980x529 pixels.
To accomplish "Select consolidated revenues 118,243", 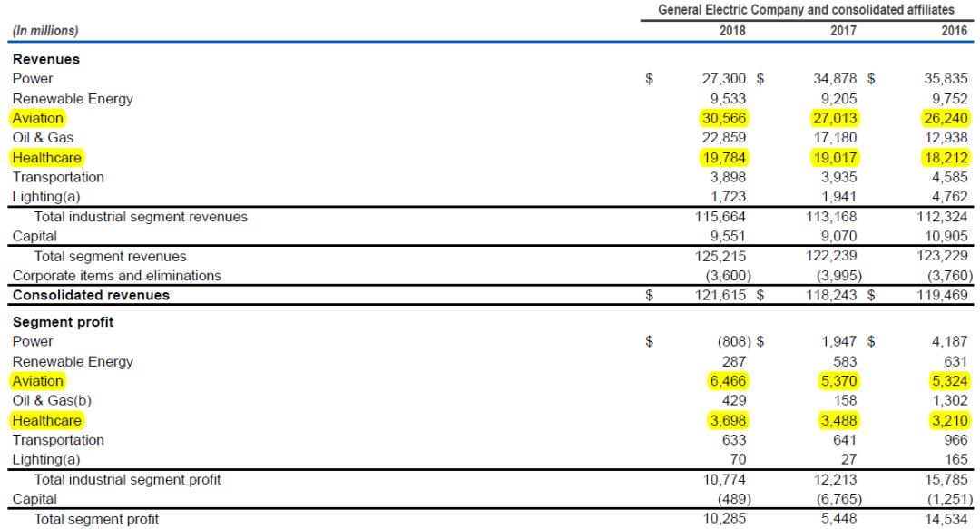I will pos(831,295).
